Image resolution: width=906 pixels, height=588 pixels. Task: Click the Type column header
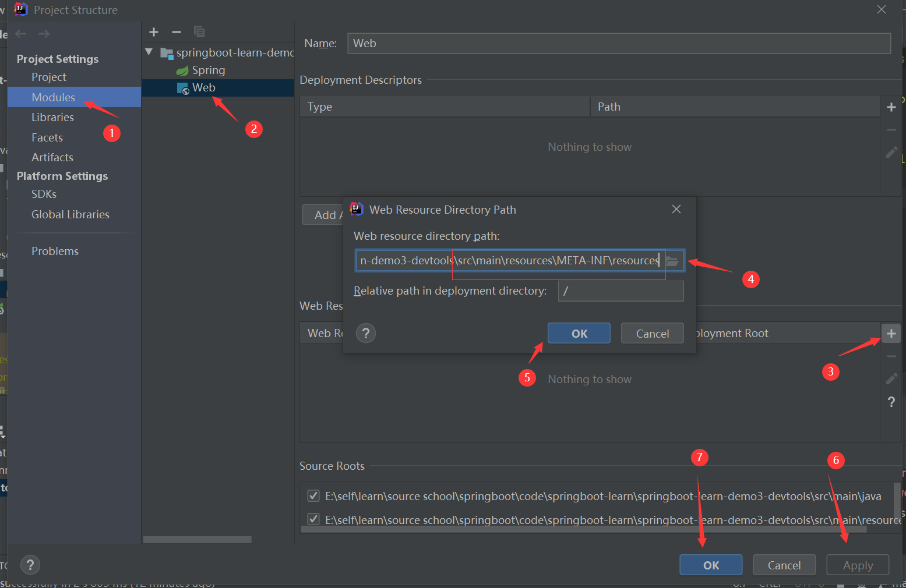point(445,107)
